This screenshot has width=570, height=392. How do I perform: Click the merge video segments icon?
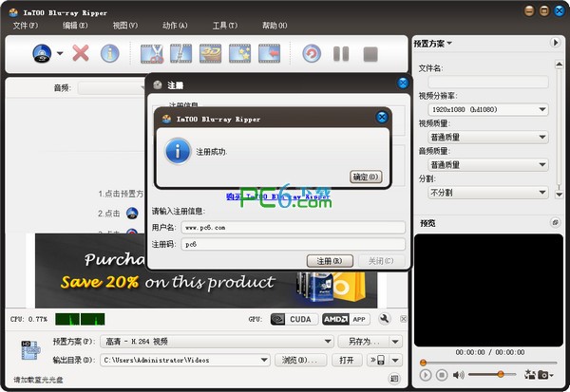pos(180,54)
